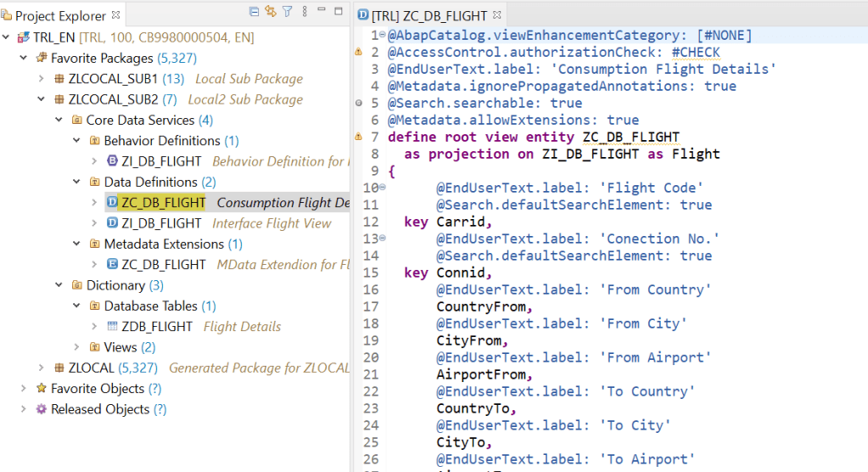Click 'key Connid,' in code editor

pyautogui.click(x=448, y=273)
